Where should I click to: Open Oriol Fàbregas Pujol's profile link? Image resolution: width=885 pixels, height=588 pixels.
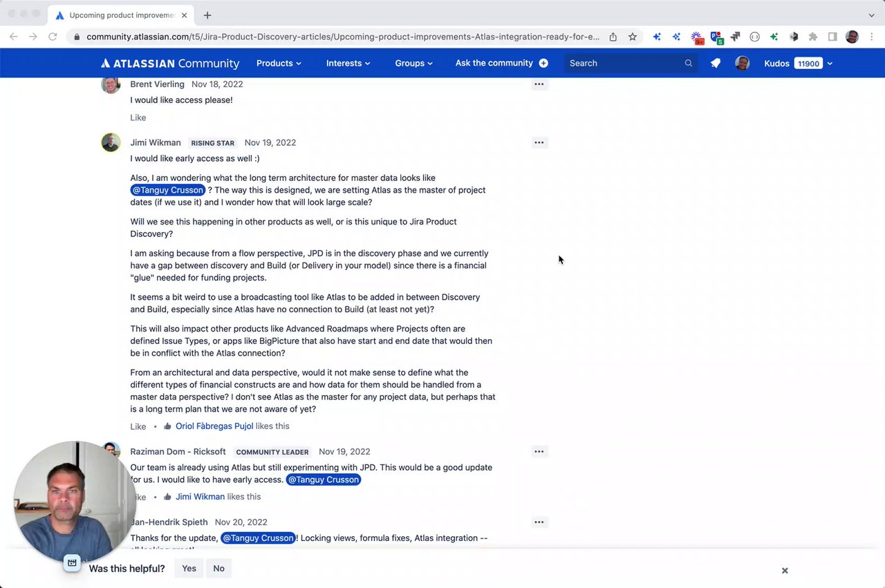(x=214, y=426)
